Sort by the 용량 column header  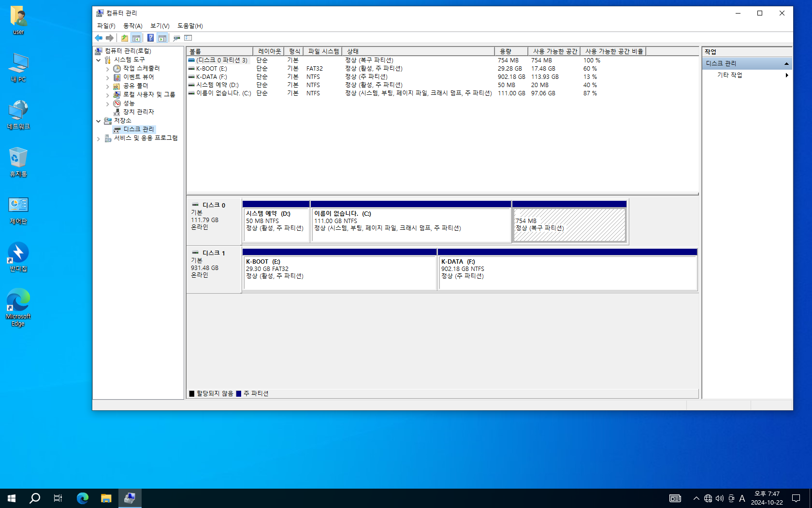[x=511, y=51]
